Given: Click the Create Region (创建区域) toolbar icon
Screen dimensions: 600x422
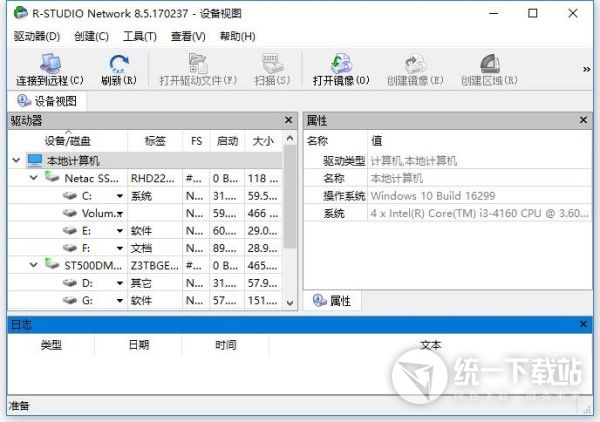Looking at the screenshot, I should coord(489,63).
